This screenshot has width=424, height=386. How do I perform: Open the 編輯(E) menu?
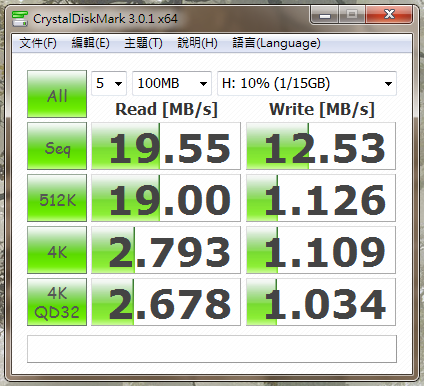click(91, 43)
